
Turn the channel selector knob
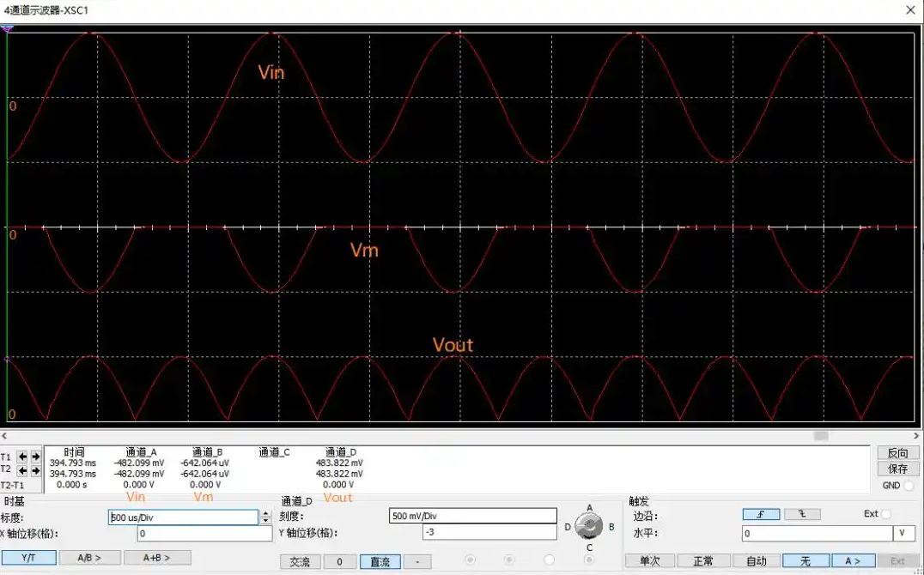589,527
